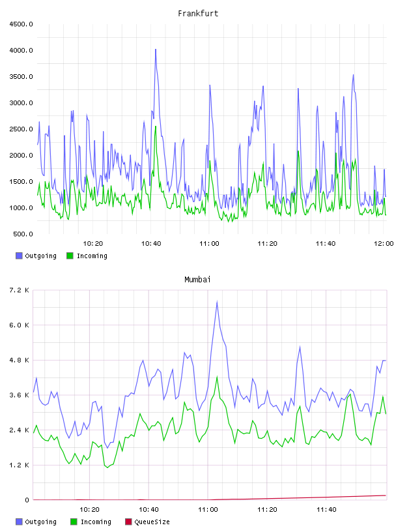Click the 11:00 time label on Frankfurt chart
Viewport: 396px width, 532px height.
[209, 244]
